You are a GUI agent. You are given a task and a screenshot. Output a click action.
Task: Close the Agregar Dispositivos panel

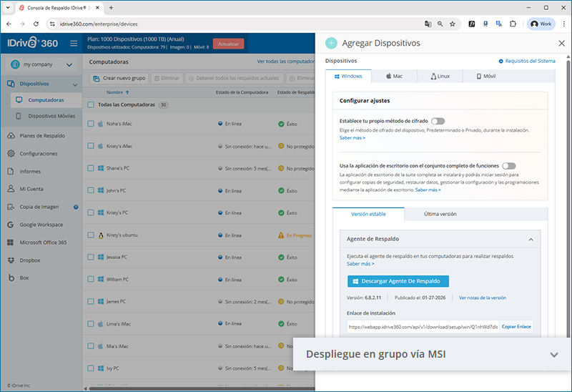(561, 44)
